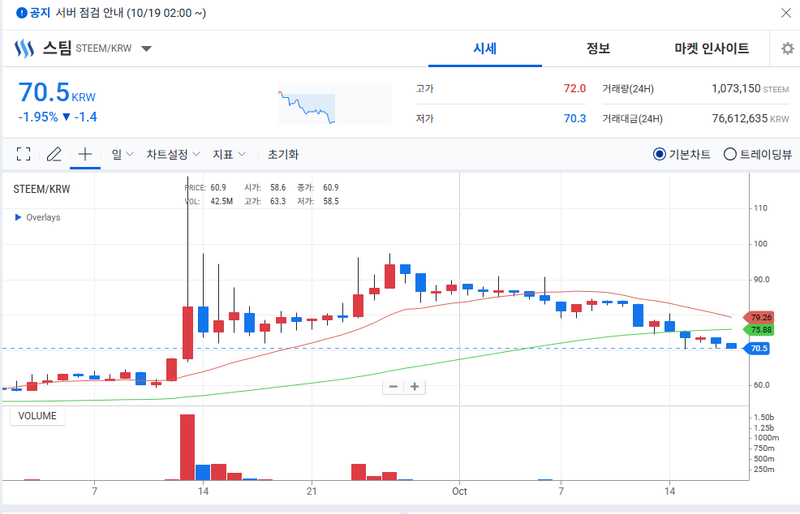Activate the crosshair plus tool

(x=85, y=154)
